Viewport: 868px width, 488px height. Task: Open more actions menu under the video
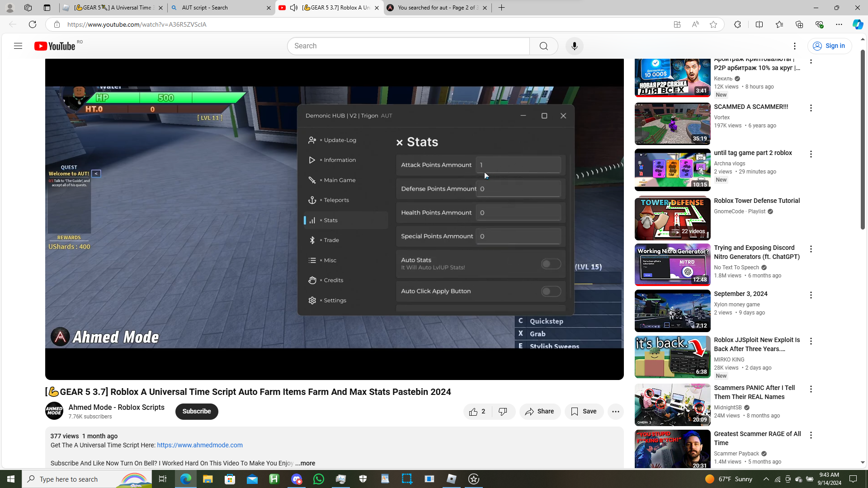pyautogui.click(x=615, y=412)
